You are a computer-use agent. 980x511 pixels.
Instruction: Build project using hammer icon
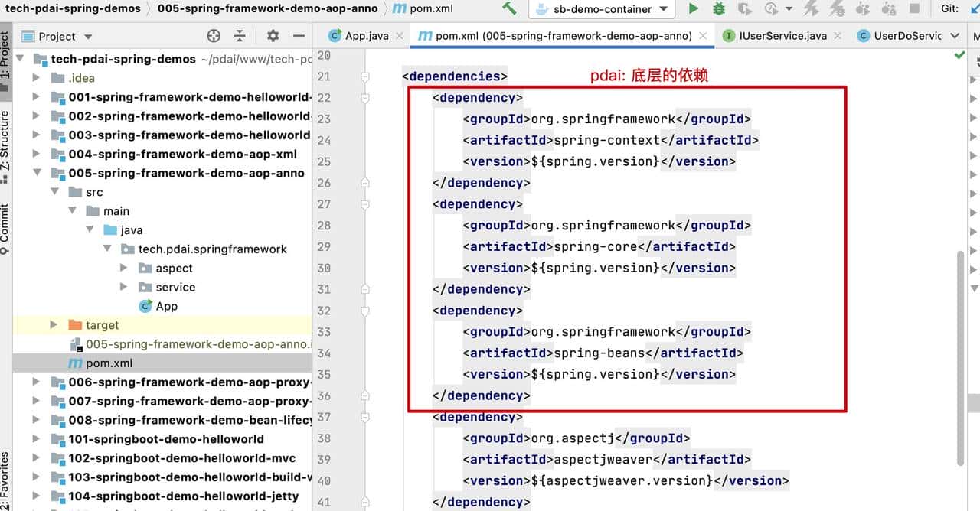click(509, 9)
